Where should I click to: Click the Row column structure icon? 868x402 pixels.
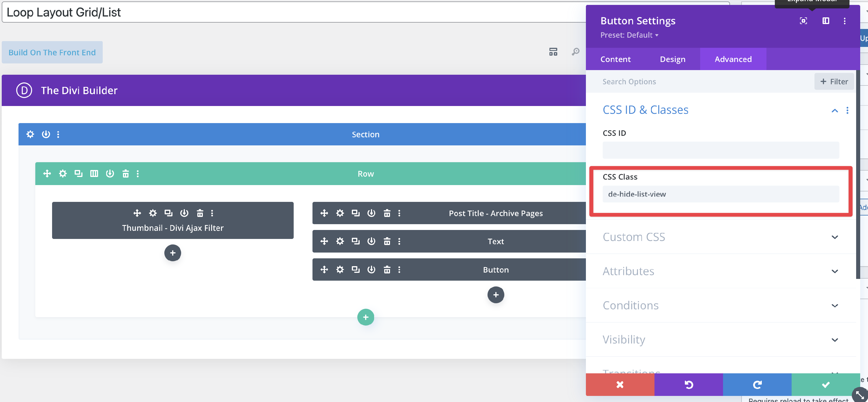click(94, 174)
